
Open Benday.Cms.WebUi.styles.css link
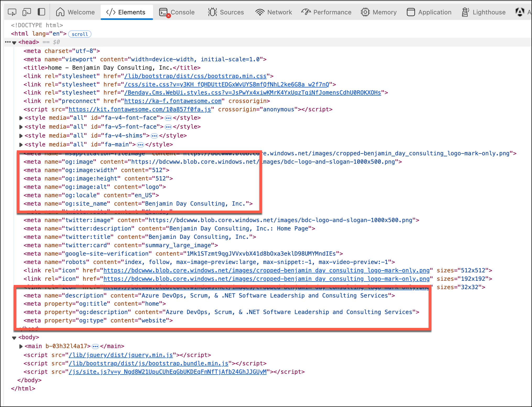point(253,92)
